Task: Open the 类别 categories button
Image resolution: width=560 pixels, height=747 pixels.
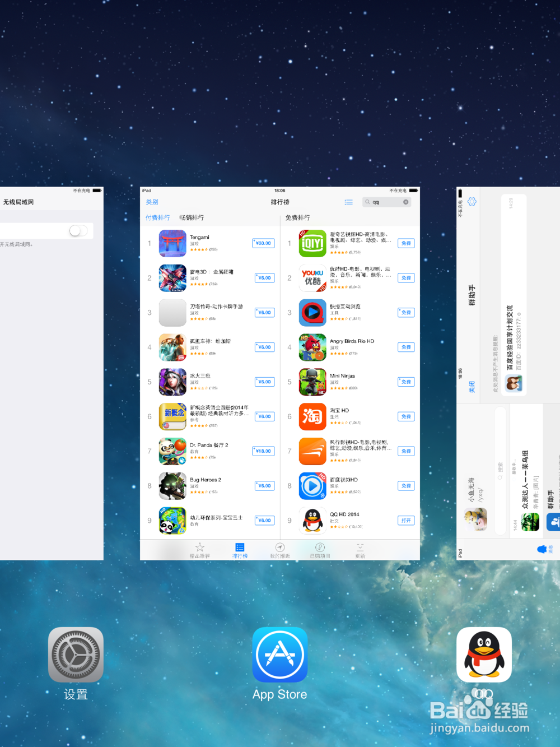Action: click(x=152, y=202)
